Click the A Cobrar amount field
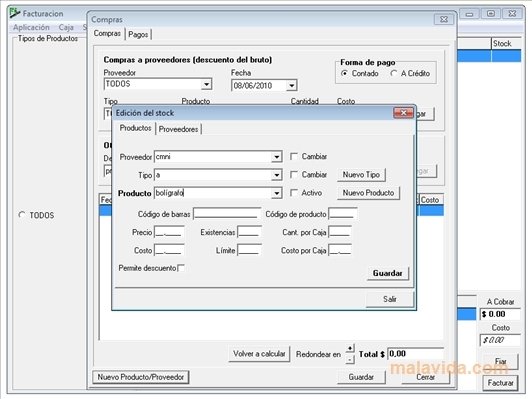Image resolution: width=532 pixels, height=399 pixels. coord(500,314)
